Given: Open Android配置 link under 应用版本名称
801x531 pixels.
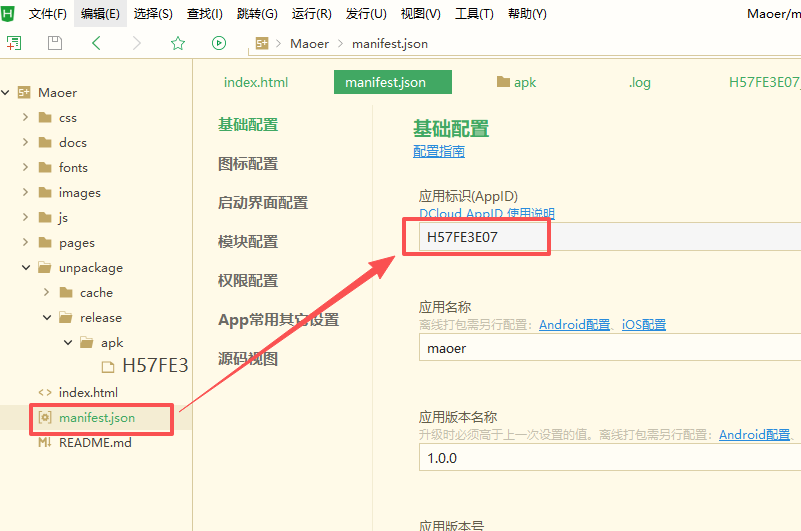Looking at the screenshot, I should click(x=755, y=435).
